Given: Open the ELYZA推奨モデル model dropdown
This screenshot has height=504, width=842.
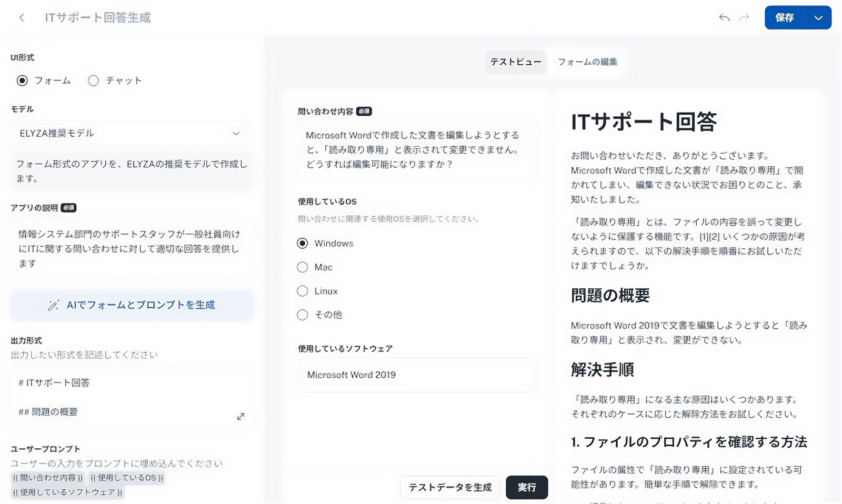Looking at the screenshot, I should [129, 134].
